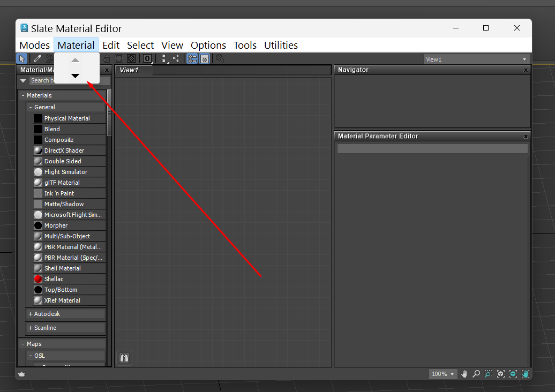The image size is (555, 392).
Task: Click the Pan to Selected icon
Action: [525, 374]
